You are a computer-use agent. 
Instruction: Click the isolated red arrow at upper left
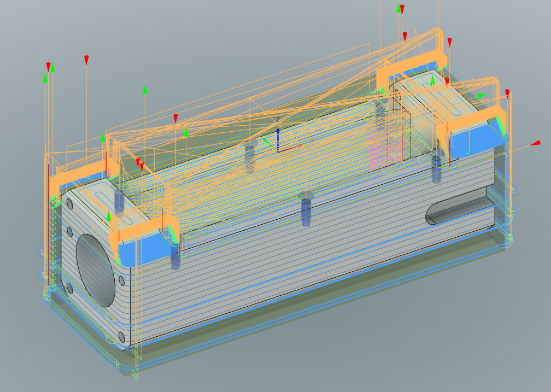click(x=86, y=60)
